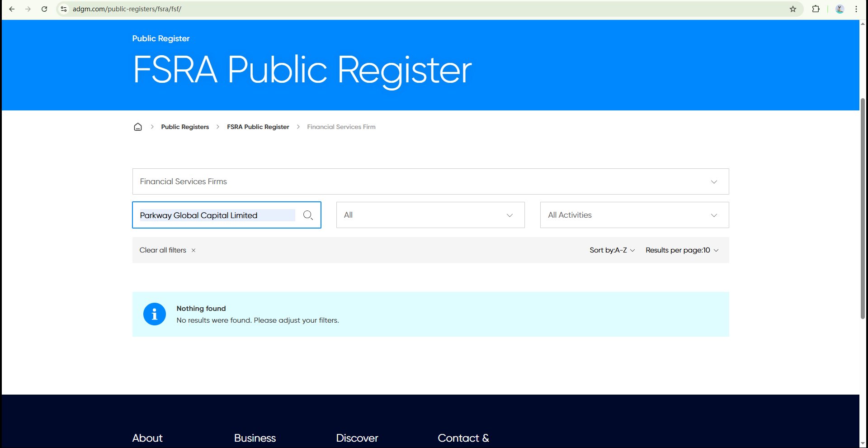The width and height of the screenshot is (868, 448).
Task: Open the All Activities dropdown
Action: 634,215
